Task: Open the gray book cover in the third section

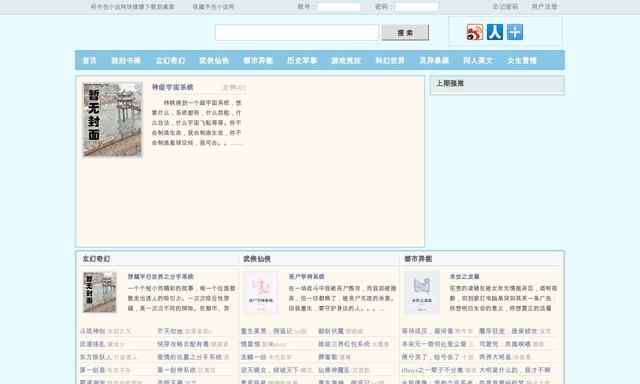Action: tap(422, 293)
